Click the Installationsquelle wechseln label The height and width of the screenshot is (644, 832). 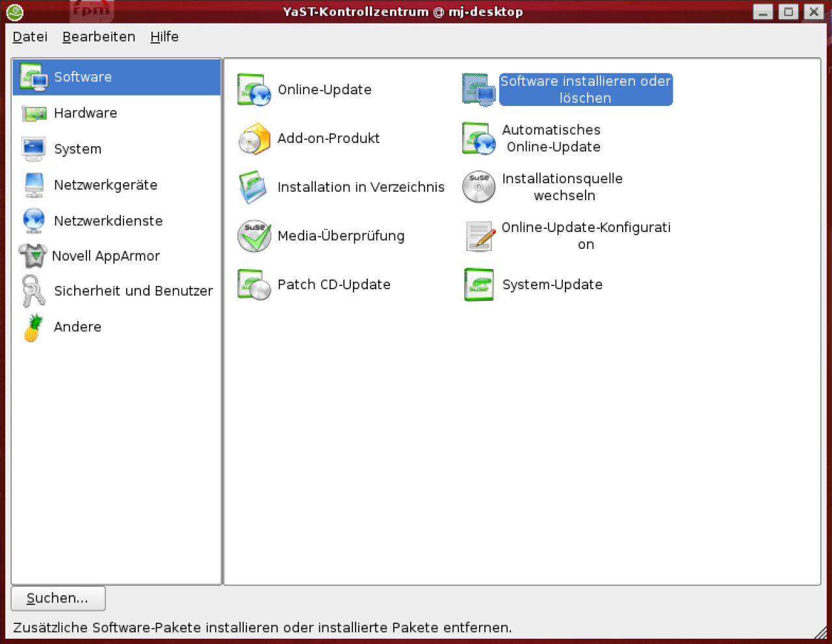point(563,187)
